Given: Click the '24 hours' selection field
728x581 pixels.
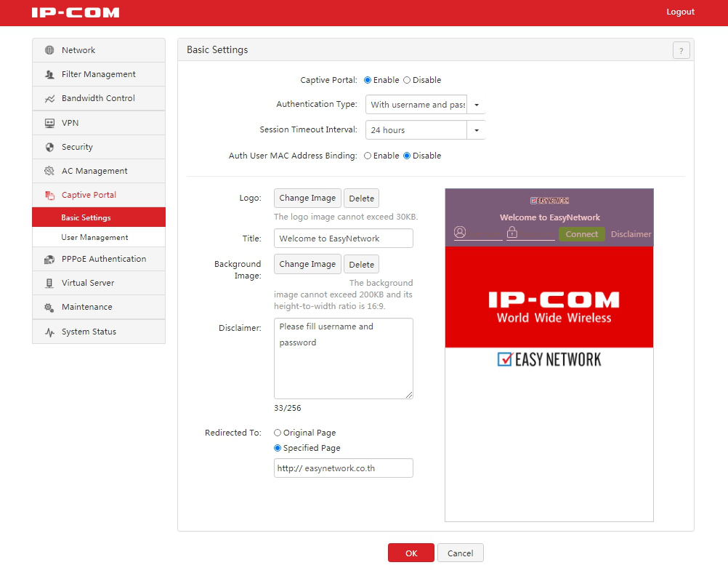Looking at the screenshot, I should tap(416, 130).
